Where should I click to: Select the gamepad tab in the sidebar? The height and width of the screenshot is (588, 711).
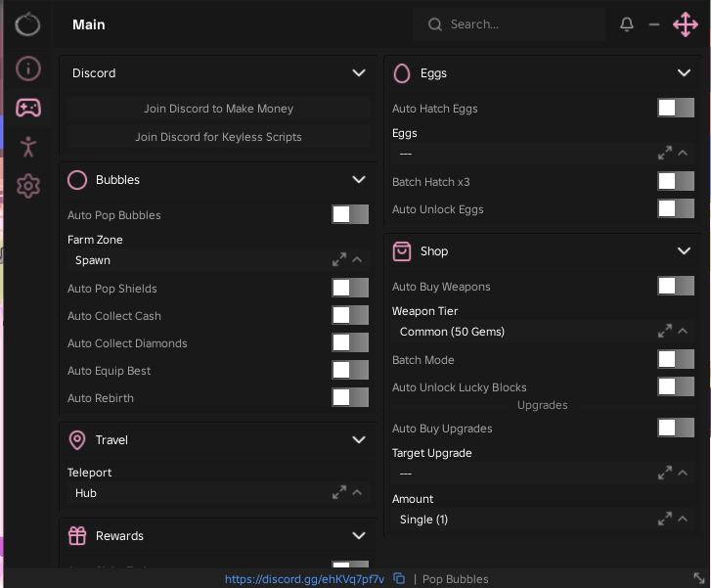[28, 108]
